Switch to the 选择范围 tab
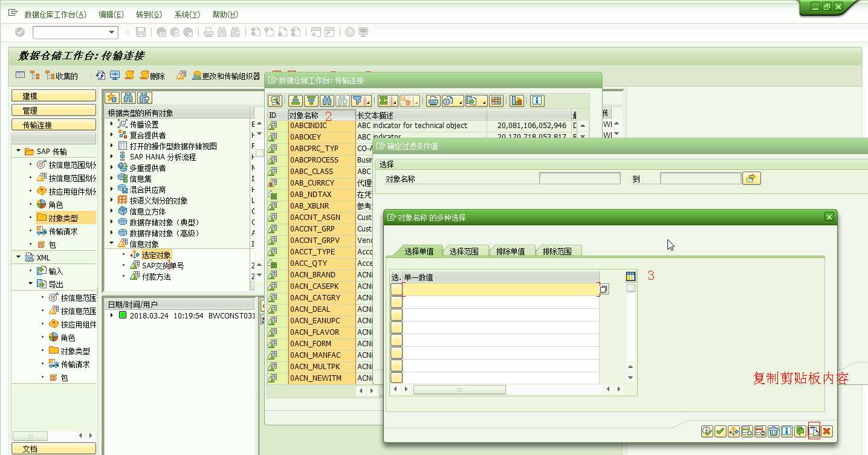This screenshot has width=868, height=455. 464,251
